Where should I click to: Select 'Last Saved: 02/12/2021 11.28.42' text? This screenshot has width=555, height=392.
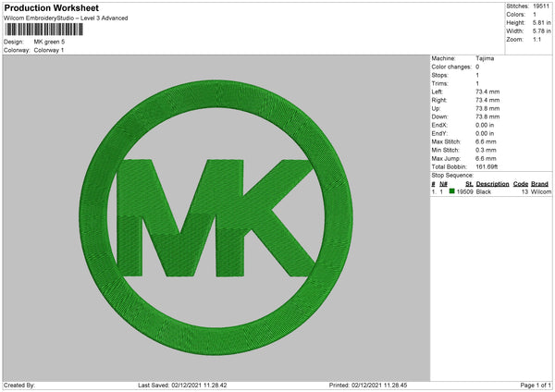(182, 386)
